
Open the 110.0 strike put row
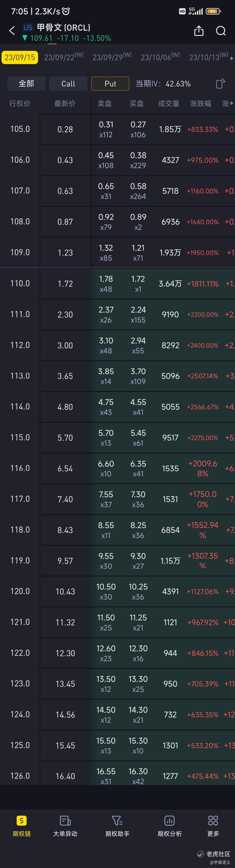click(x=117, y=284)
